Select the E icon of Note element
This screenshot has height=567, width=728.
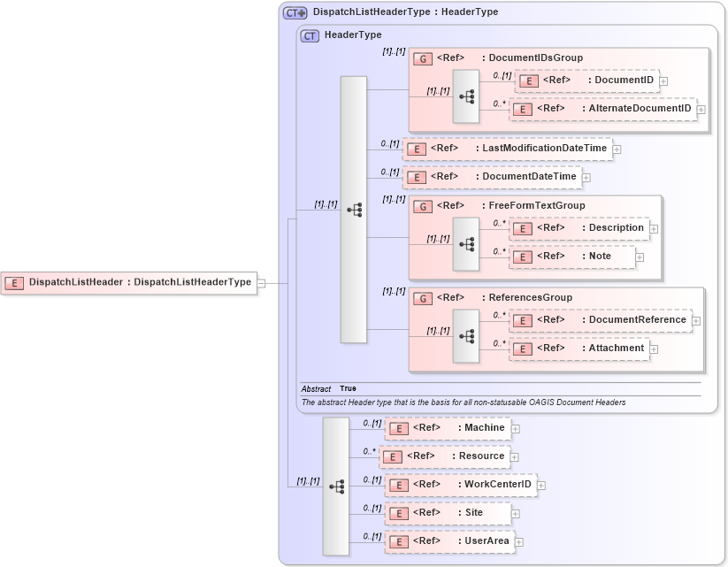pyautogui.click(x=523, y=257)
